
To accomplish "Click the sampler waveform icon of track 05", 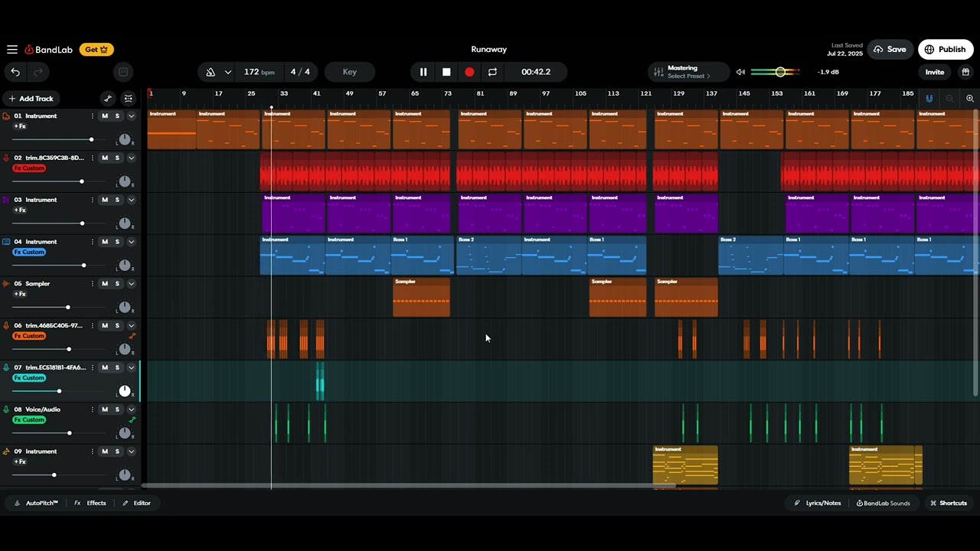I will (6, 284).
